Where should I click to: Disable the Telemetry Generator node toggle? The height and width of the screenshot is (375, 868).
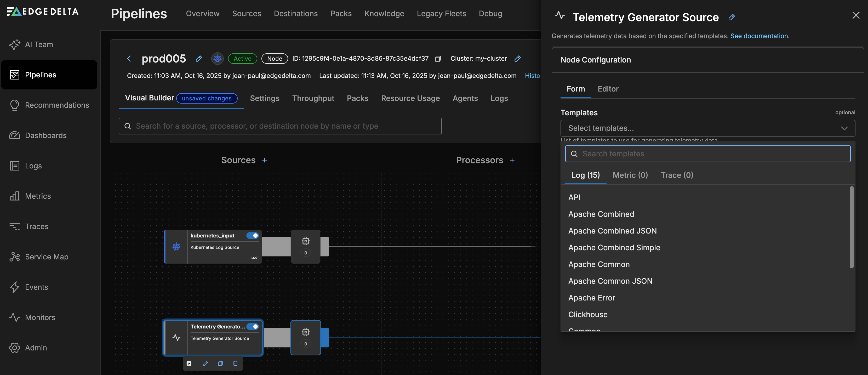[x=252, y=326]
